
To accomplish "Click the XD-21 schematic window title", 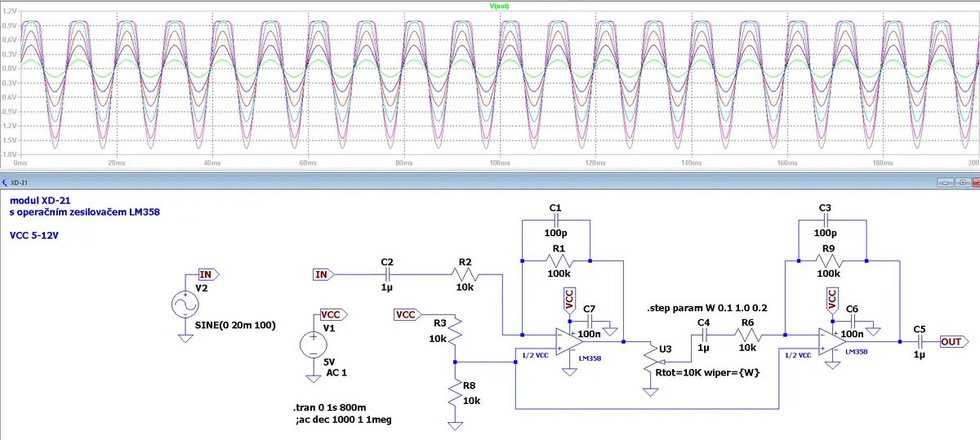I will tap(20, 182).
